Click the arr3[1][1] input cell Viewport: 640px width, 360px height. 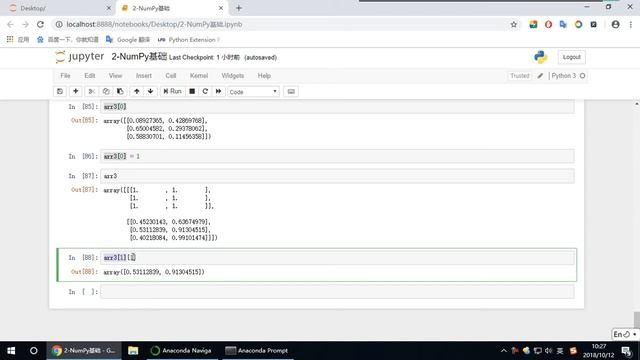tap(337, 258)
